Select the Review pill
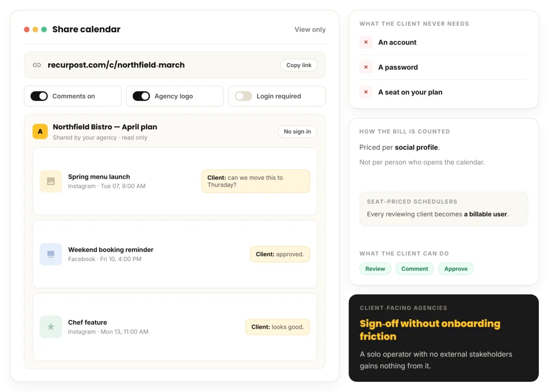This screenshot has height=392, width=549. click(x=375, y=269)
